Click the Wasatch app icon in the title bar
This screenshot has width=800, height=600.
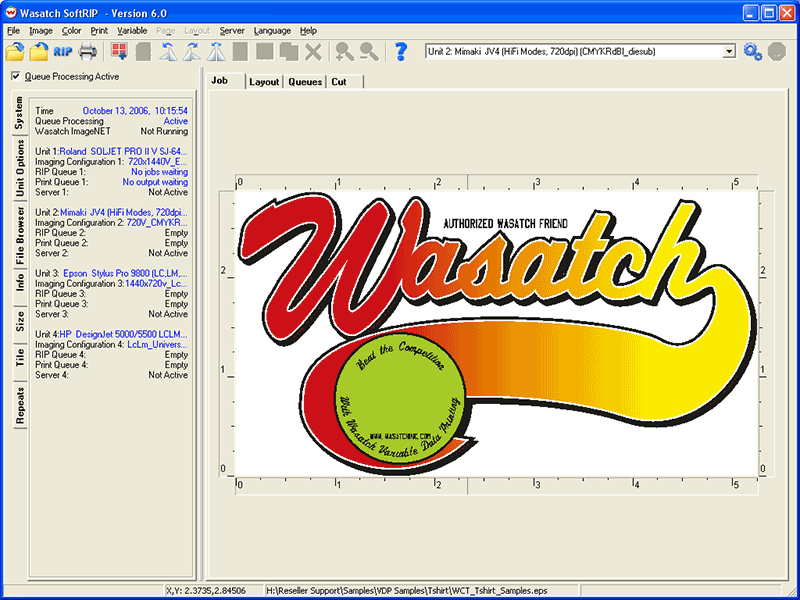(x=10, y=13)
